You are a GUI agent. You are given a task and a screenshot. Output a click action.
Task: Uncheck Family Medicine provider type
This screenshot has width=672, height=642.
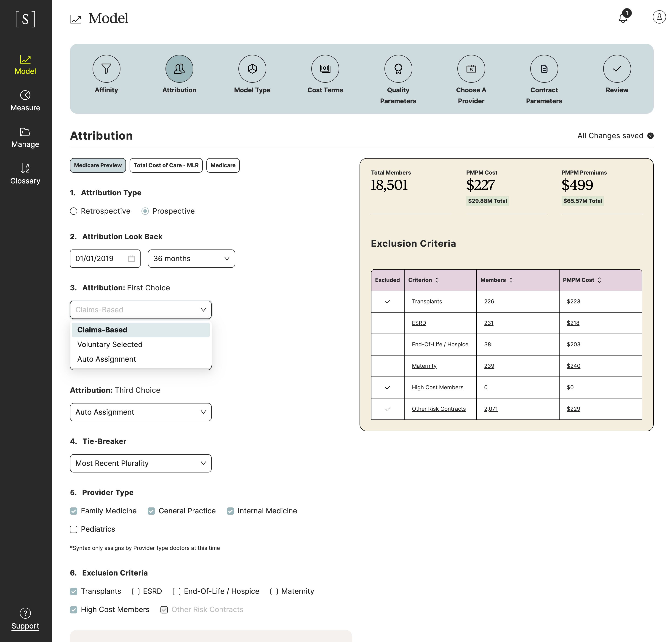(74, 511)
